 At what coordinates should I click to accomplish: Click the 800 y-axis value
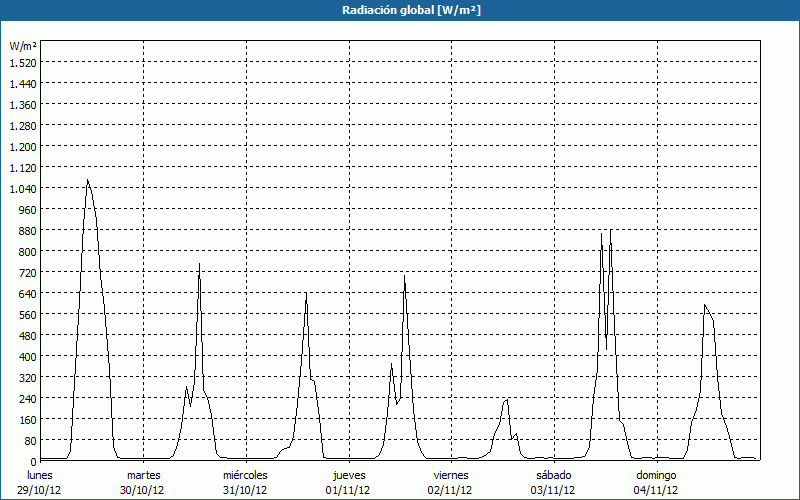click(x=28, y=252)
